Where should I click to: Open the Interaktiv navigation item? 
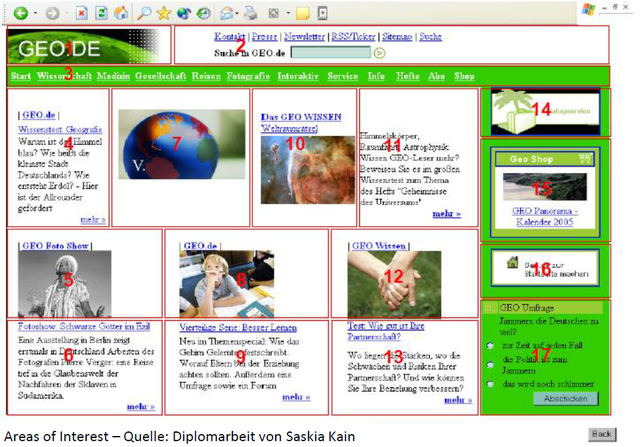(x=298, y=76)
